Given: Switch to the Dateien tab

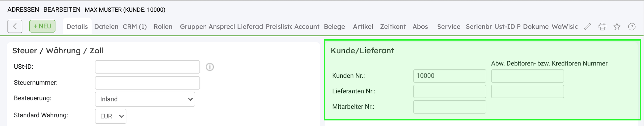Looking at the screenshot, I should coord(106,27).
